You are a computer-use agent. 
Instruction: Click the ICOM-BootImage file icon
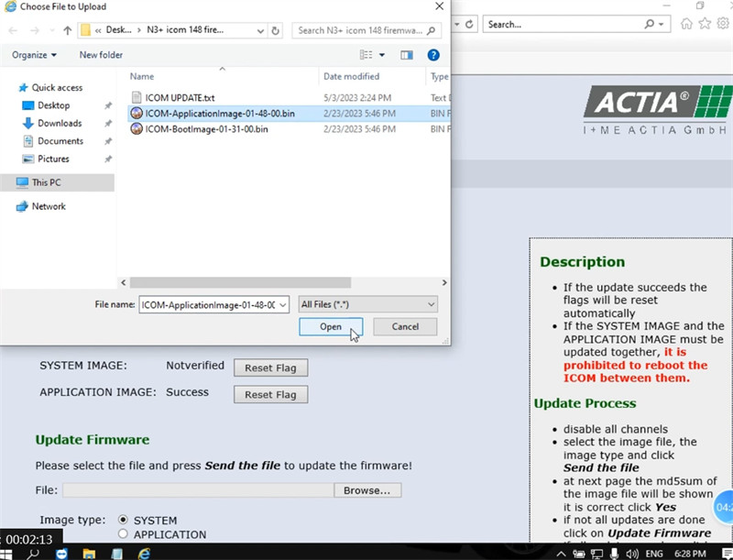tap(137, 128)
